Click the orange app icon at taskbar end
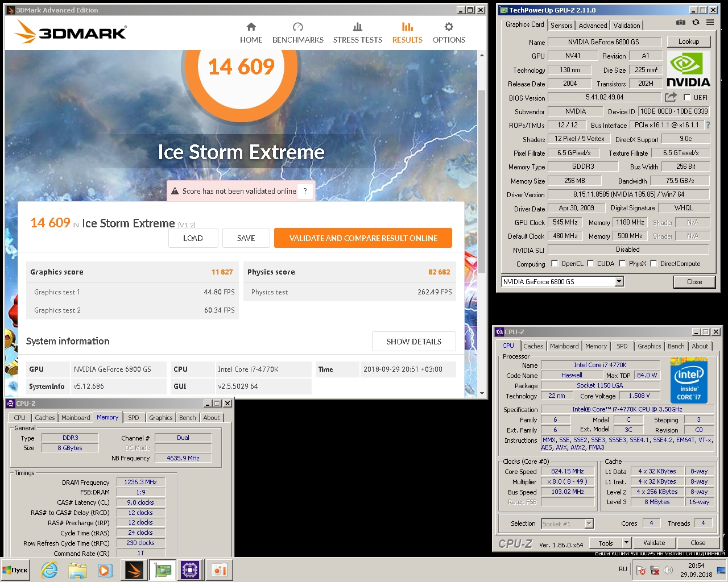Viewport: 728px width, 582px height. 219,570
